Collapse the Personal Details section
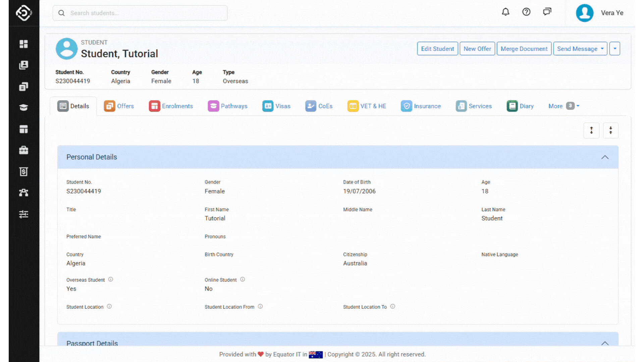 (x=605, y=157)
